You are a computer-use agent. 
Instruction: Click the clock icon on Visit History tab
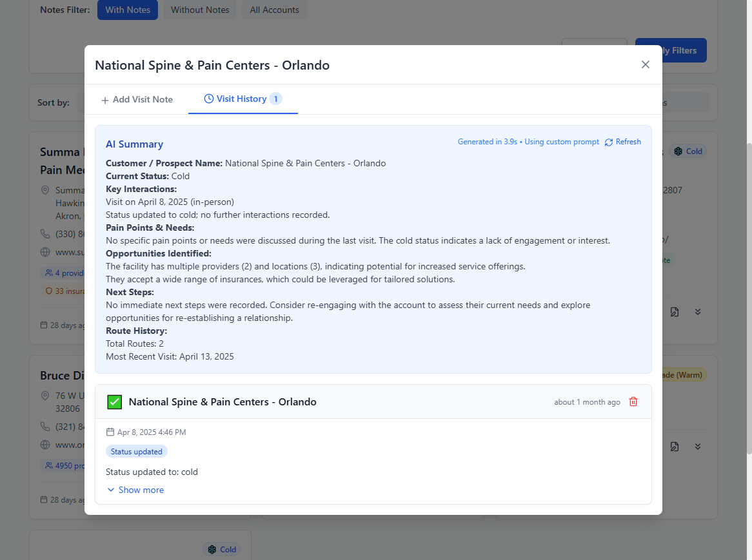(208, 99)
